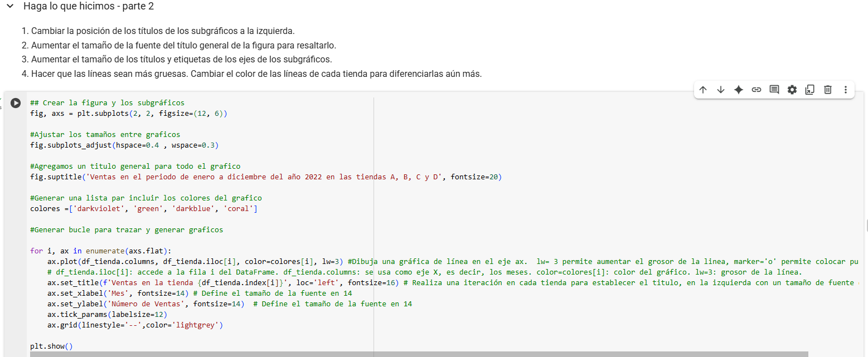Click the horizontal scrollbar under the code
868x357 pixels.
[x=419, y=354]
